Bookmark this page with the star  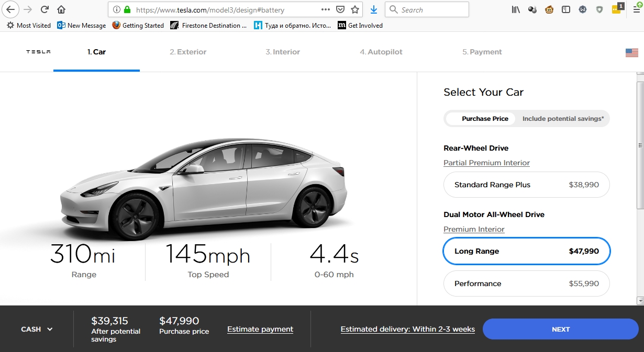[355, 9]
